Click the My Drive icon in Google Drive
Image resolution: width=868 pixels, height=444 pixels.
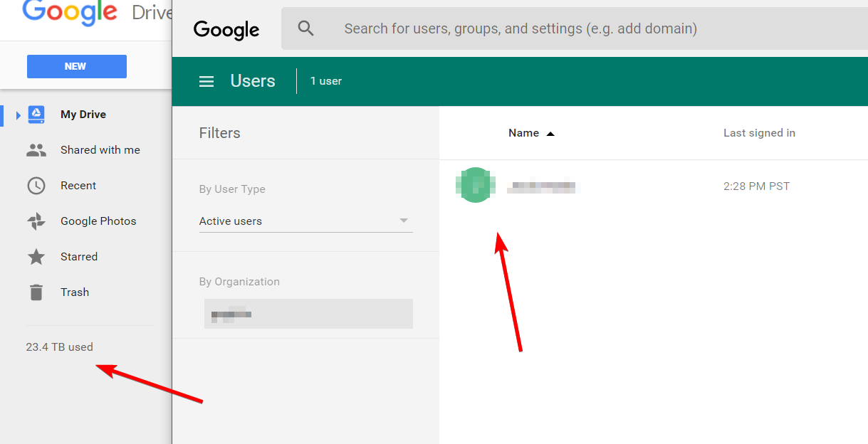click(36, 115)
